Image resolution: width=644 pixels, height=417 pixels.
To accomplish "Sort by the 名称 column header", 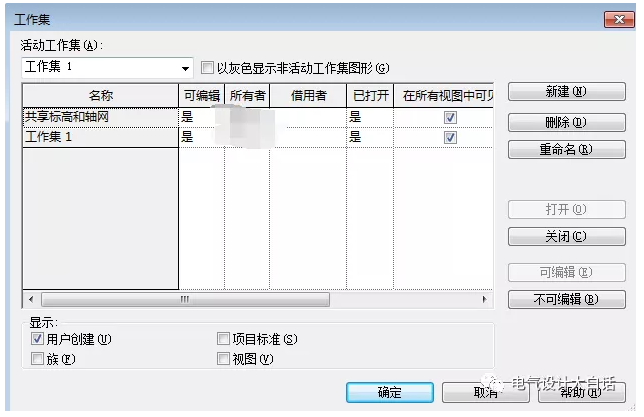I will tap(100, 96).
